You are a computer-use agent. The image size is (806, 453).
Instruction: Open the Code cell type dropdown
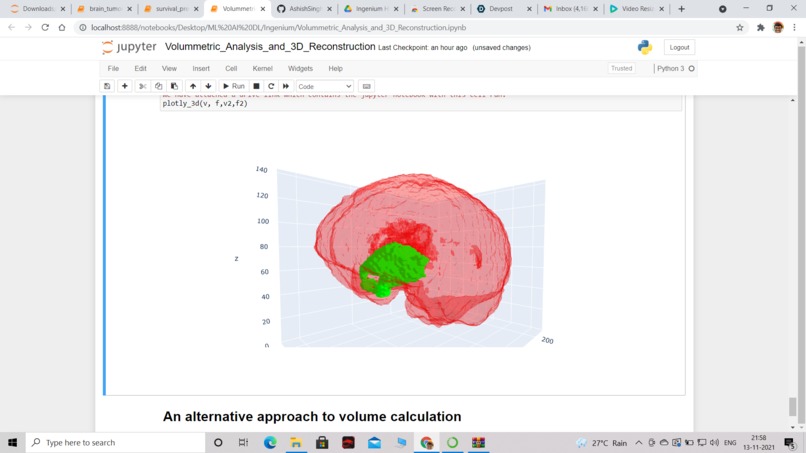point(325,86)
